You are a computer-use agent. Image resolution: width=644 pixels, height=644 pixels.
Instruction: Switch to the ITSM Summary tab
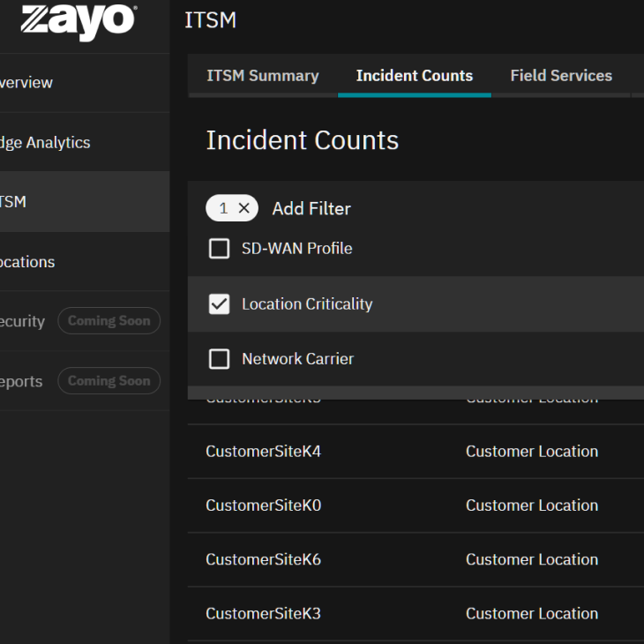click(263, 76)
